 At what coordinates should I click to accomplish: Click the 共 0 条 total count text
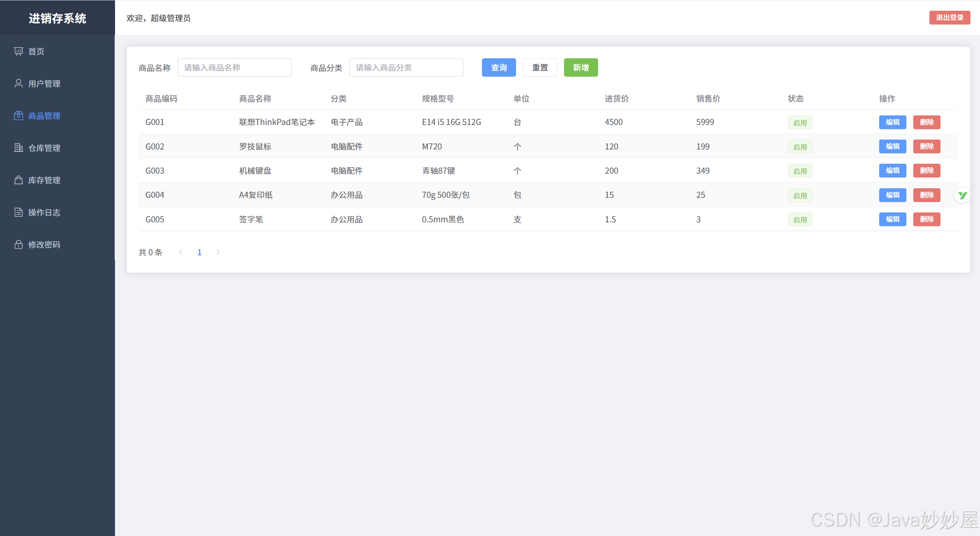150,252
